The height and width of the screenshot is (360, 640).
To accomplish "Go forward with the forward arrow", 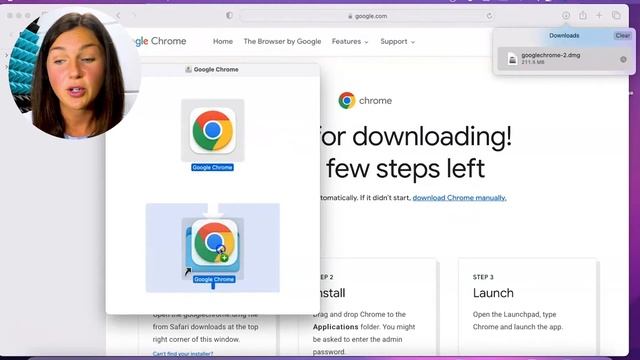I will (x=133, y=16).
